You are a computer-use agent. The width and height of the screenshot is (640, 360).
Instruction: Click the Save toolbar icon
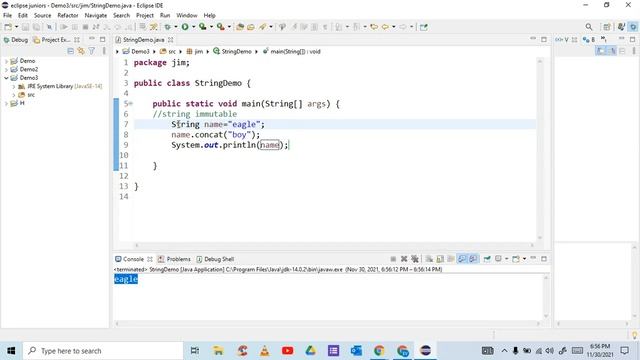click(x=25, y=27)
